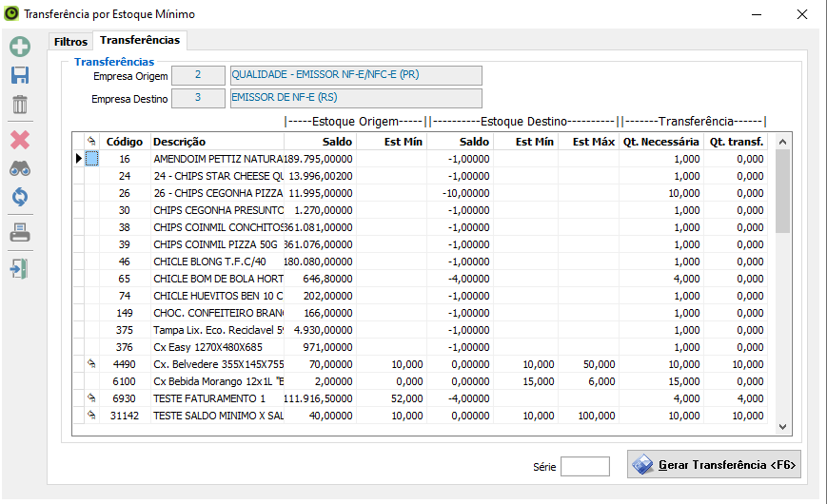Screen dimensions: 827x504
Task: Toggle selection mark for row 6930
Action: 92,398
